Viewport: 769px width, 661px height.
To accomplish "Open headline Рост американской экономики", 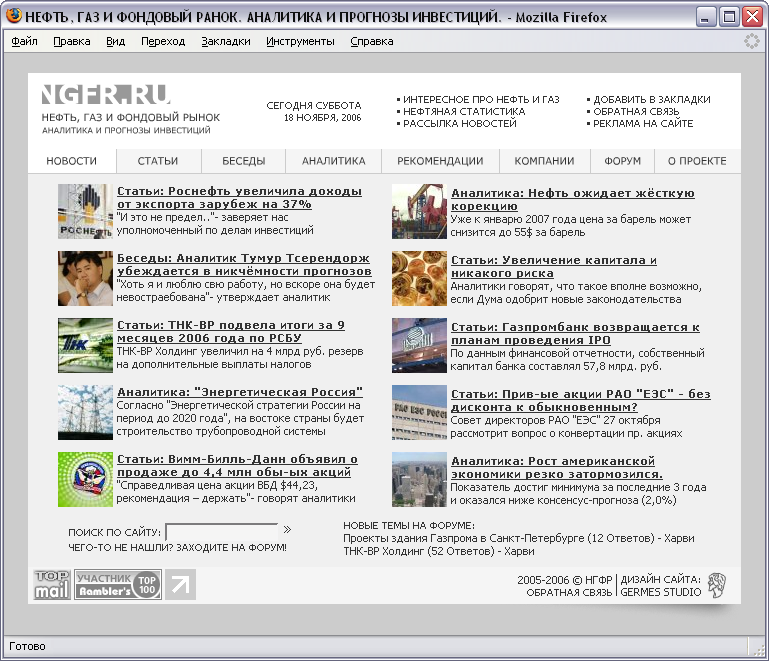I will tap(557, 468).
